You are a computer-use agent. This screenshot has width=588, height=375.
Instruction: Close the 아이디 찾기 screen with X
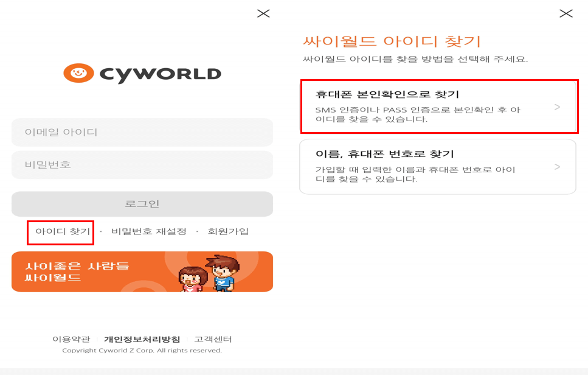coord(566,13)
